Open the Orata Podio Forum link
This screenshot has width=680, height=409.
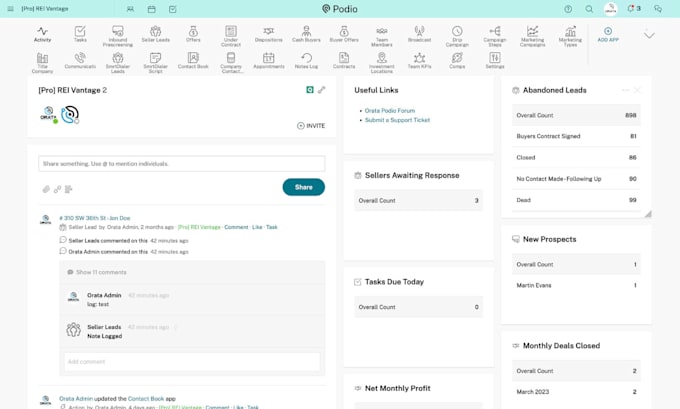tap(390, 111)
